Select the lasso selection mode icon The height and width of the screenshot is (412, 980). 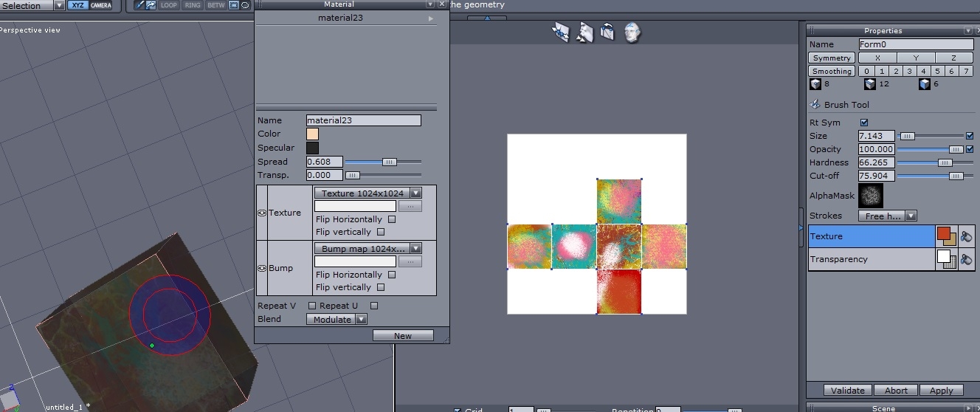coord(245,5)
